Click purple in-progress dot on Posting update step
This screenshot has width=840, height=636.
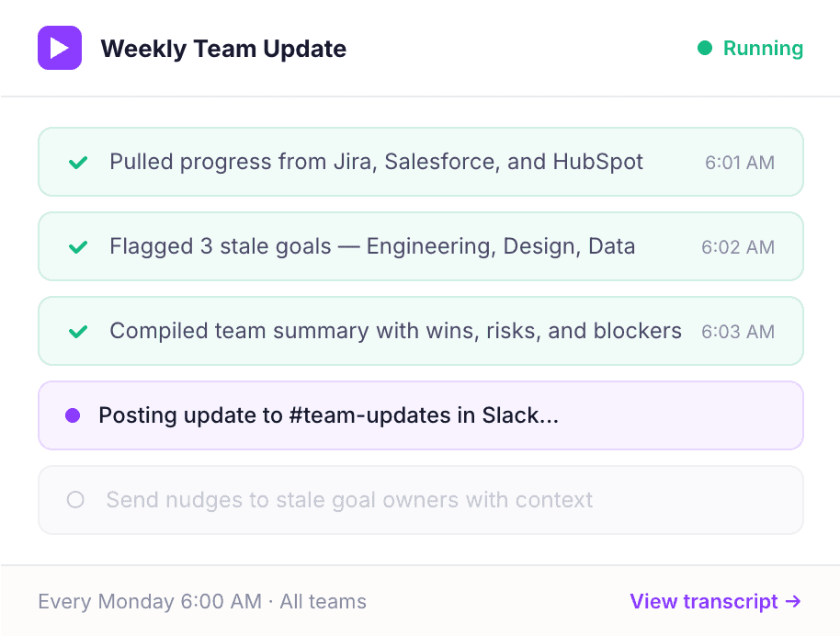pyautogui.click(x=73, y=416)
